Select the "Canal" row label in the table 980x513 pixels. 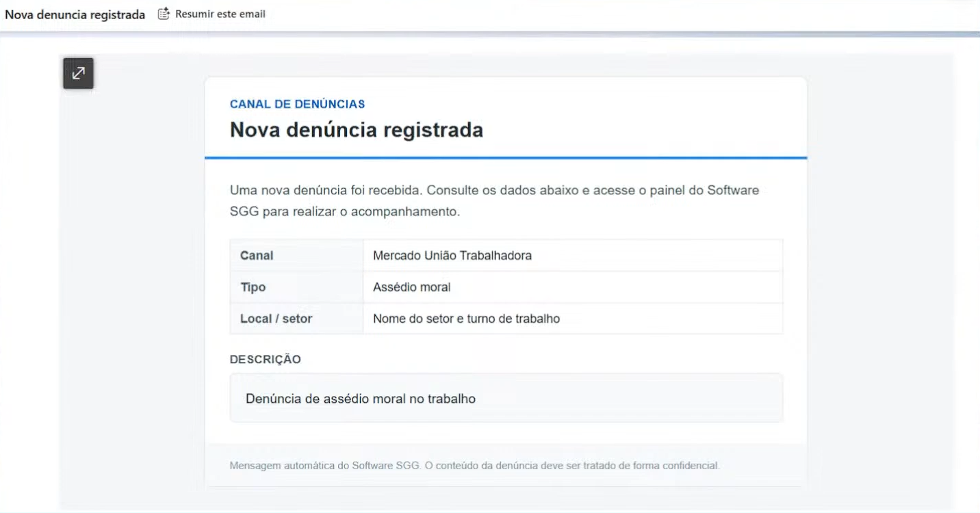click(257, 256)
